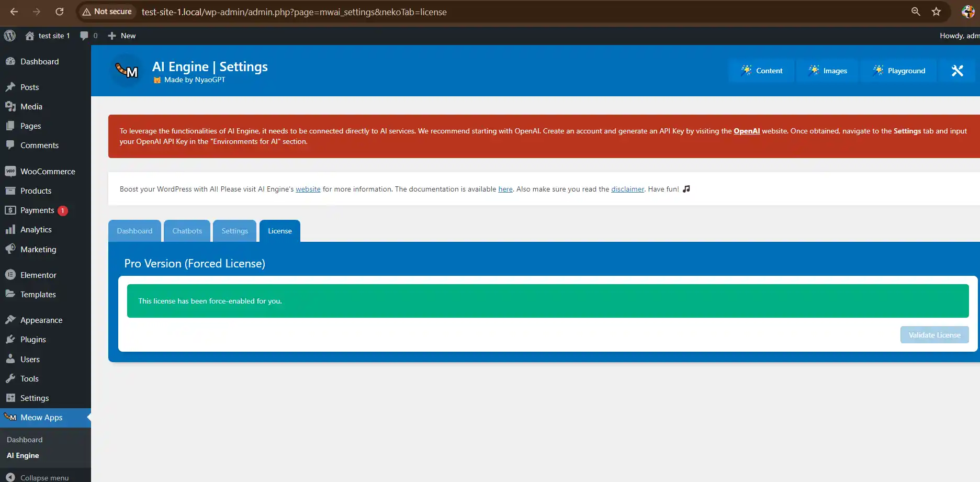Open the AI Engine Playground

pos(899,70)
